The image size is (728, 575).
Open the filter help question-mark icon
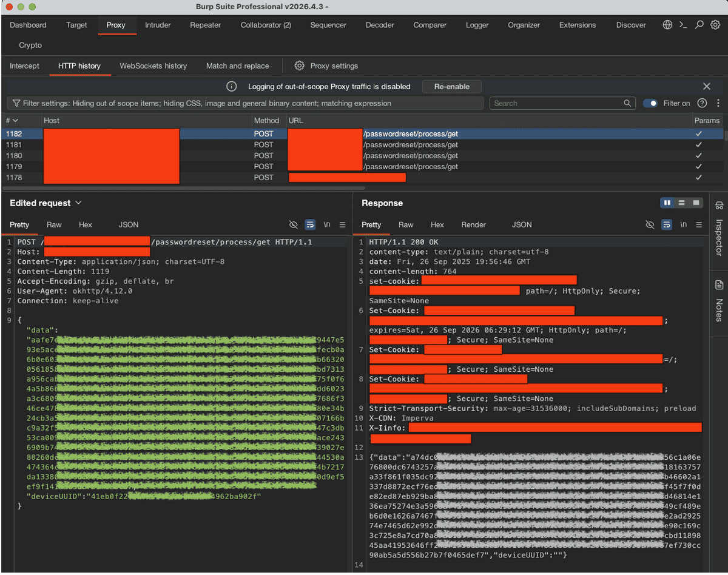point(702,103)
